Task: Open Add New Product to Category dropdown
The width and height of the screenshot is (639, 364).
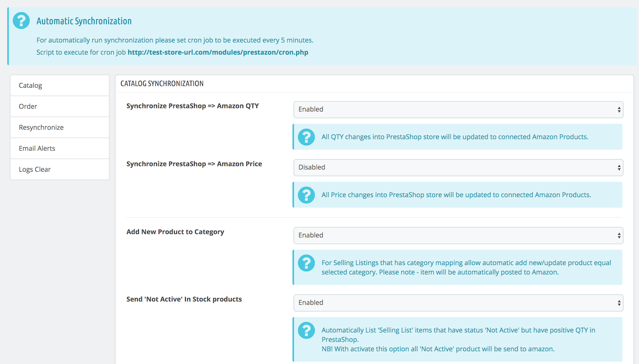Action: [458, 235]
